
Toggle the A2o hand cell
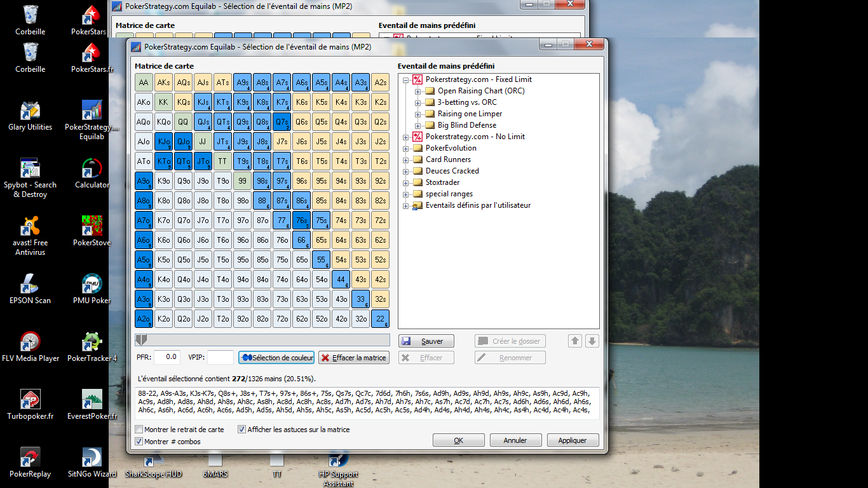(x=144, y=319)
